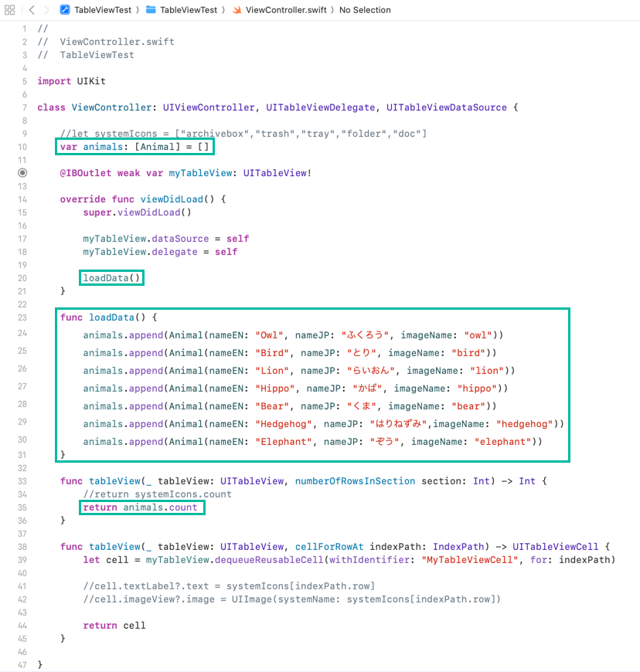Click the "Hedgehog" string literal
This screenshot has width=640, height=672.
pos(282,424)
